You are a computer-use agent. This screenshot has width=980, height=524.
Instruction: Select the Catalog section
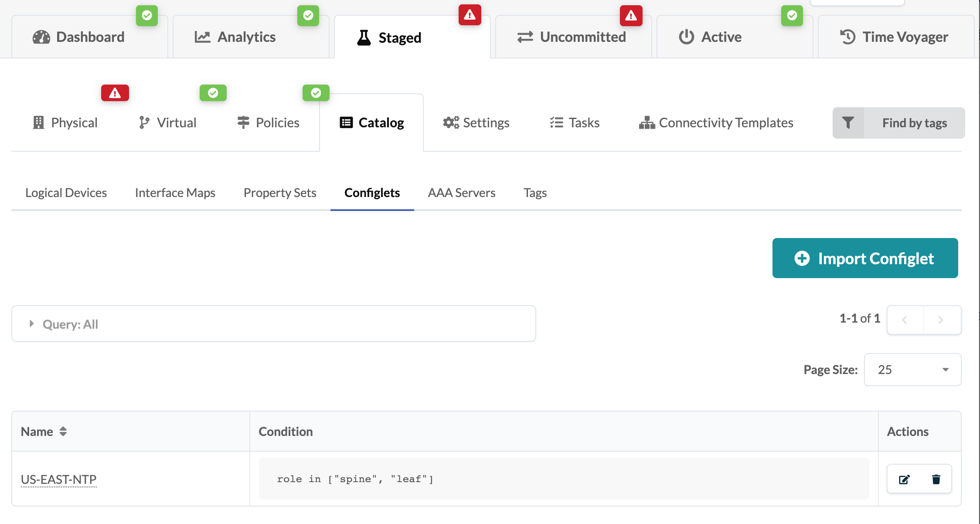(x=372, y=123)
